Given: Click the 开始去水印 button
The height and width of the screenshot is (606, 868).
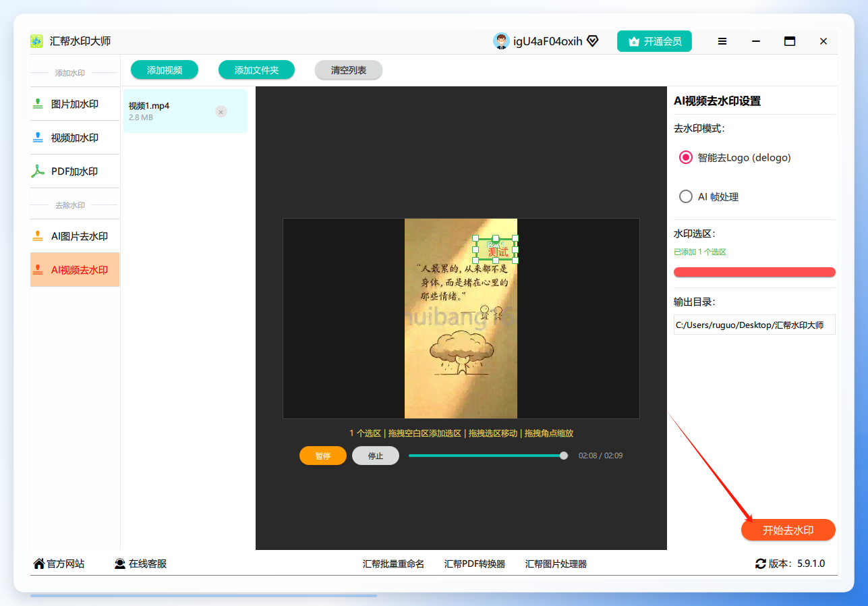Looking at the screenshot, I should 788,530.
